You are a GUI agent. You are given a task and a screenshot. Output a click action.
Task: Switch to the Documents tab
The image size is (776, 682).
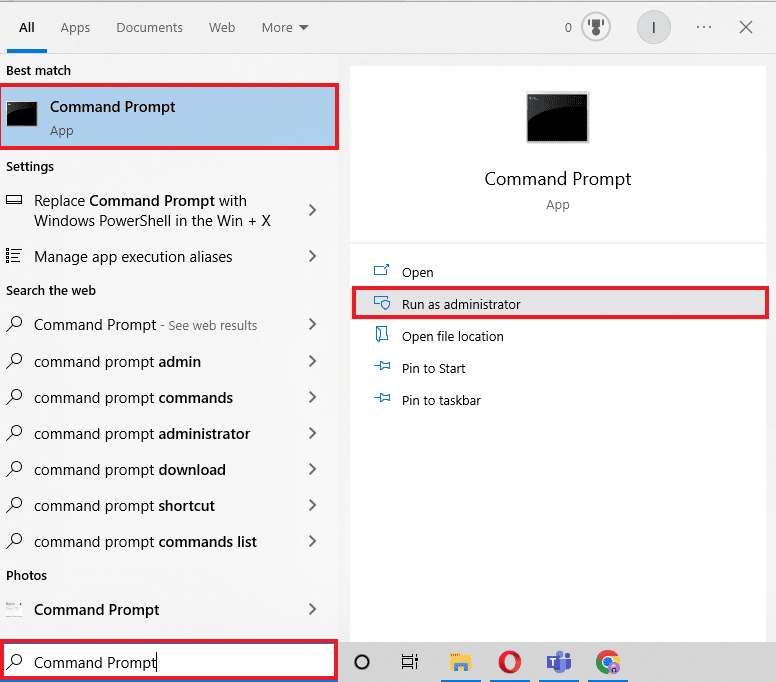pyautogui.click(x=149, y=28)
